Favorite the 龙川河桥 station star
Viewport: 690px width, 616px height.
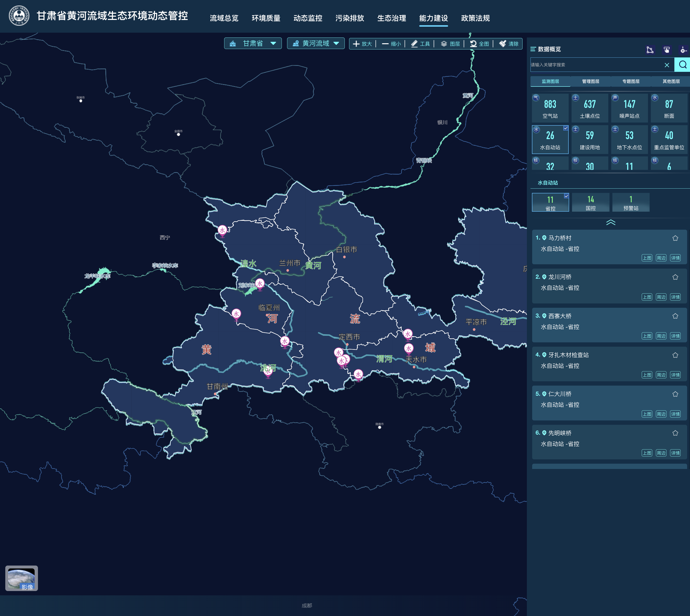point(675,277)
